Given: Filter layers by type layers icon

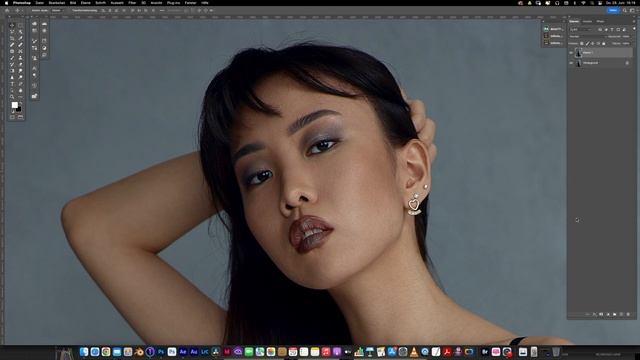Looking at the screenshot, I should [x=612, y=29].
